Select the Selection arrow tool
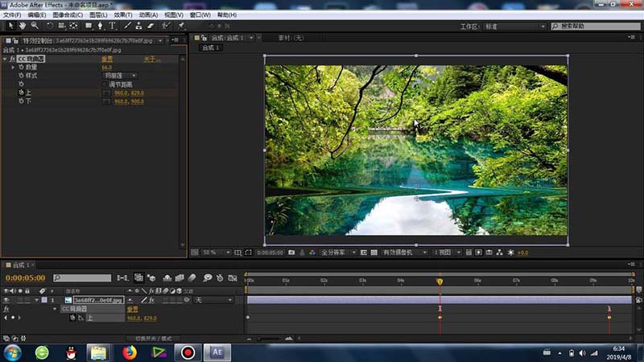 tap(10, 26)
